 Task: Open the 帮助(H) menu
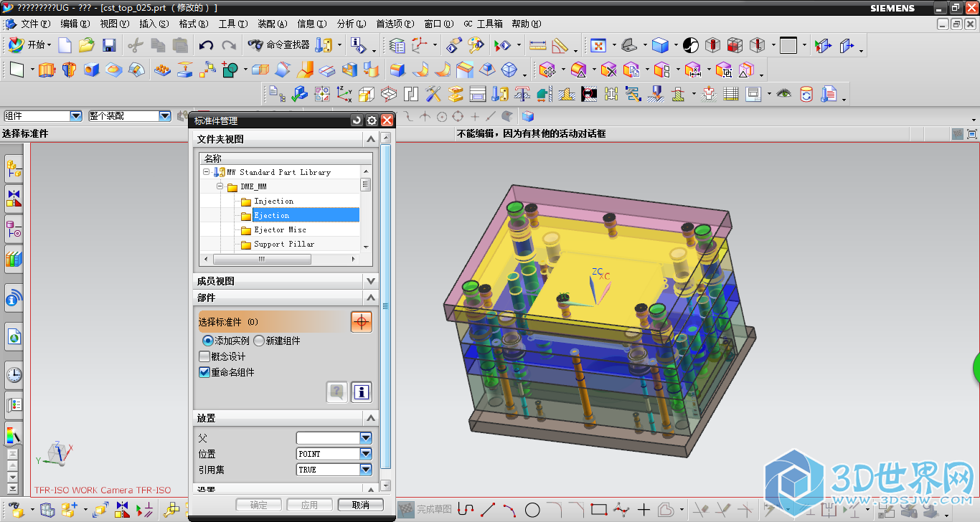click(526, 24)
